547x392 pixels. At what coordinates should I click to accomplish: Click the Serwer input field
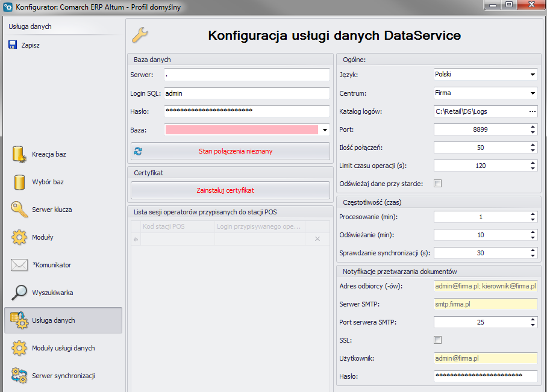pos(246,75)
